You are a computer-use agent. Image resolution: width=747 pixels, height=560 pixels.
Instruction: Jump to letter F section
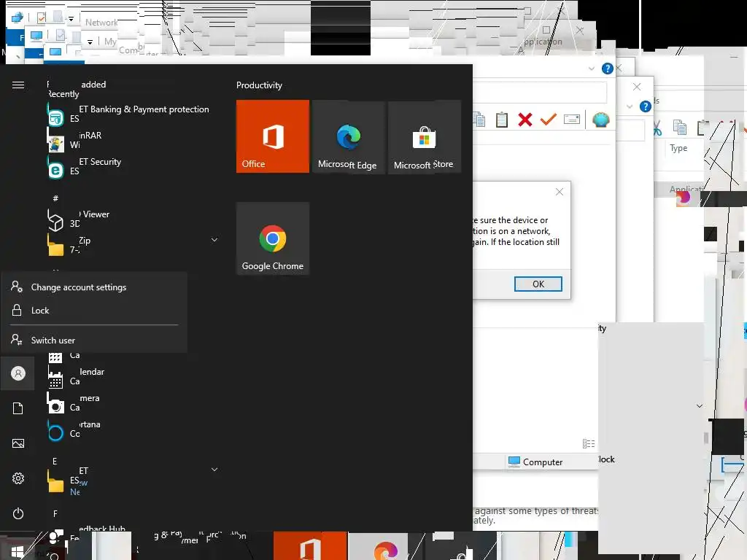click(55, 514)
